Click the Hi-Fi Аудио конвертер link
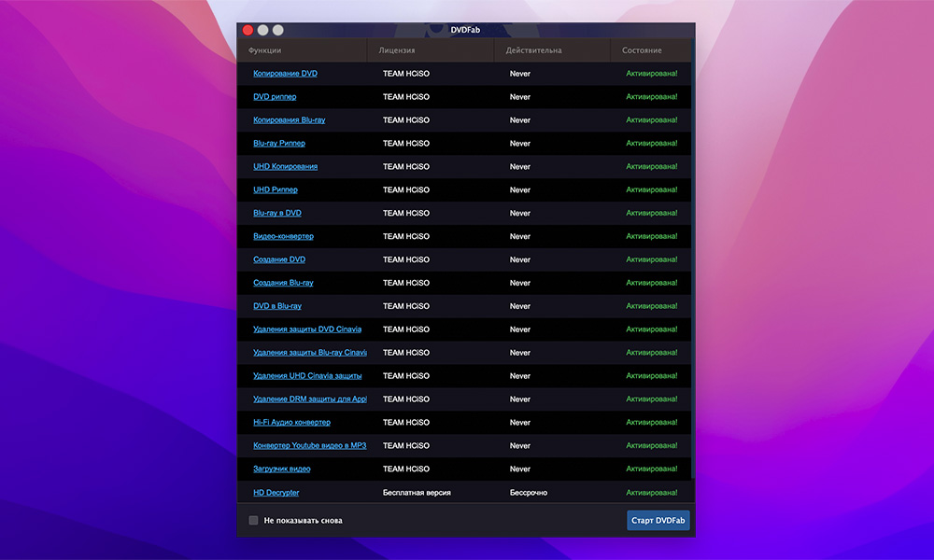The height and width of the screenshot is (560, 934). [291, 423]
